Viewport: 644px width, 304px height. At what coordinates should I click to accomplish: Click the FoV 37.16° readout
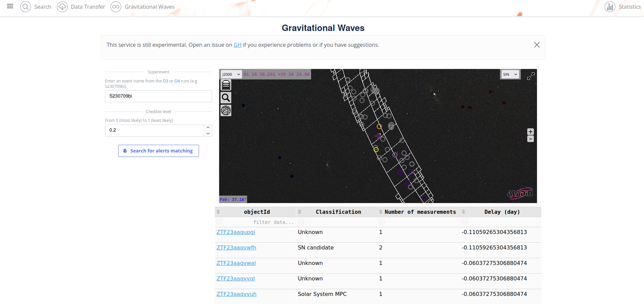coord(233,199)
